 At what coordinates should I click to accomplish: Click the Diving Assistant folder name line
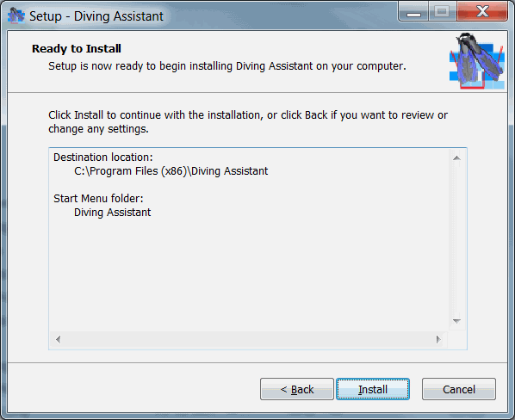tap(112, 213)
